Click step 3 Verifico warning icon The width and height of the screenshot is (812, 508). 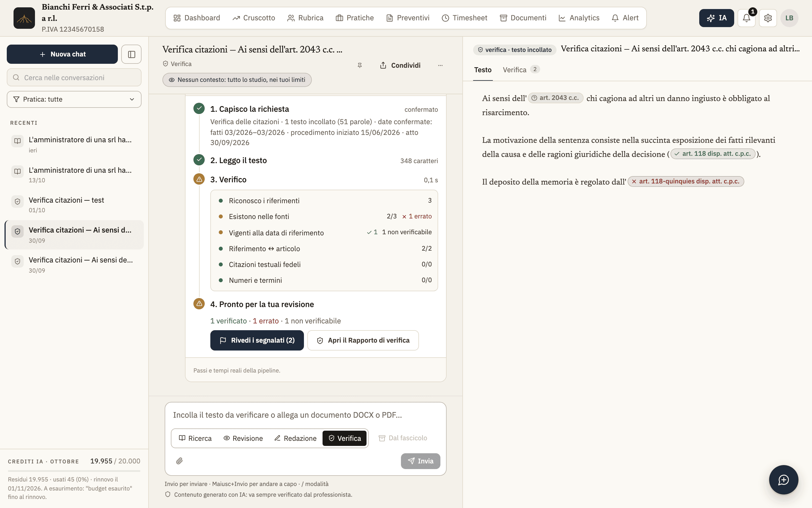pos(199,179)
